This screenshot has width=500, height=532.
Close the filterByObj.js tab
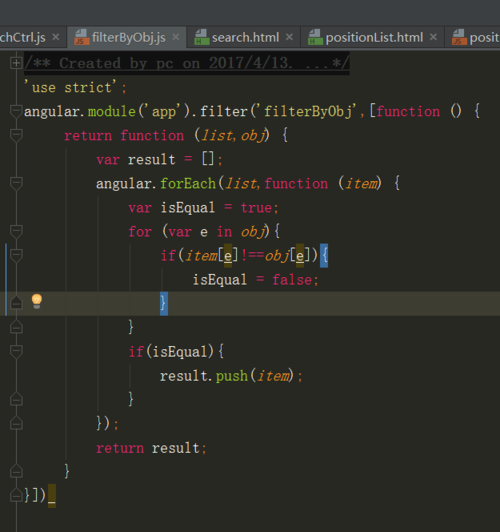175,37
